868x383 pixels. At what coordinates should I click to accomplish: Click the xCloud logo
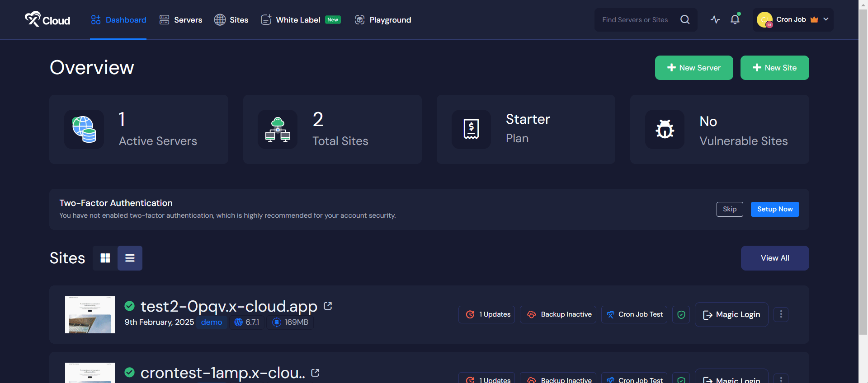click(47, 19)
